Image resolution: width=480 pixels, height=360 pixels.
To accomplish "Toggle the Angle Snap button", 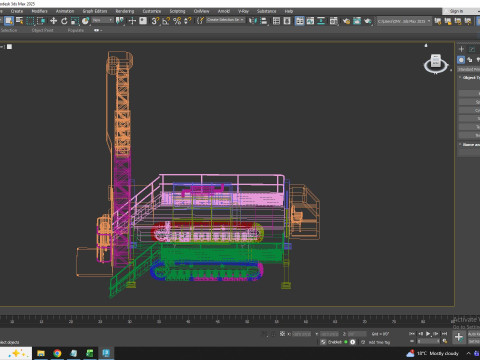I will (x=166, y=21).
